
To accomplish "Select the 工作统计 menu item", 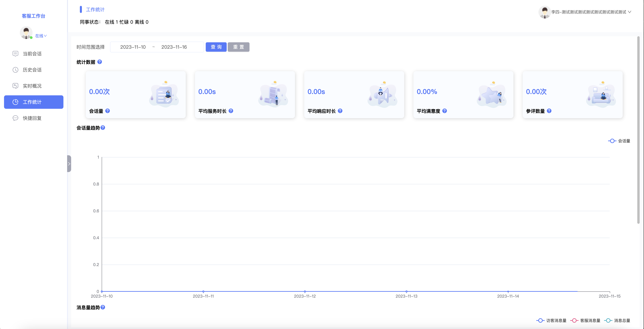I will click(x=34, y=102).
